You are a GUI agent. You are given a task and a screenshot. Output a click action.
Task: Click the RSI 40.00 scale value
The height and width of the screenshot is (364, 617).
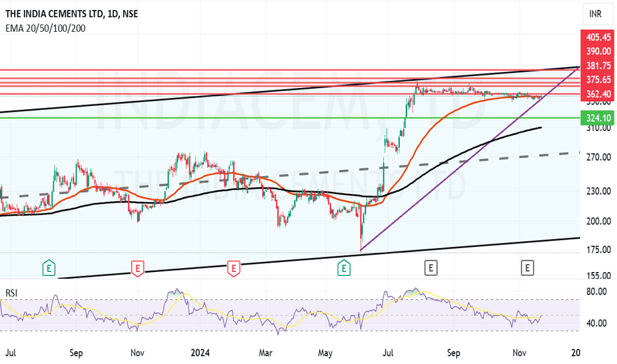pos(596,324)
